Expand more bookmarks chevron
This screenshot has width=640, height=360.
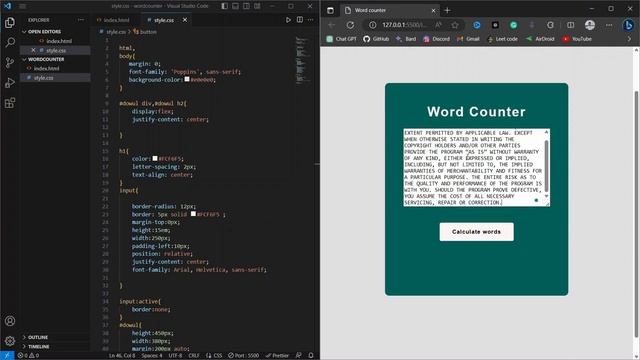pos(629,39)
